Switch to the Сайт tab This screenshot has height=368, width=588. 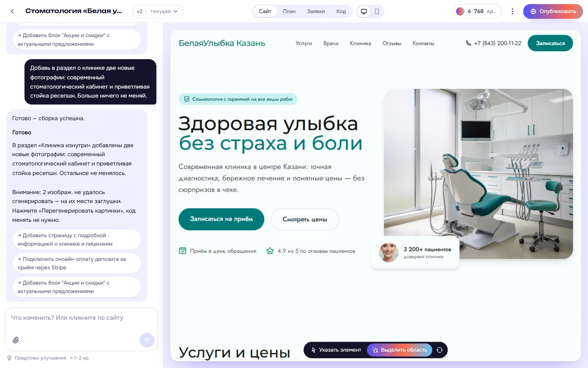pyautogui.click(x=265, y=11)
